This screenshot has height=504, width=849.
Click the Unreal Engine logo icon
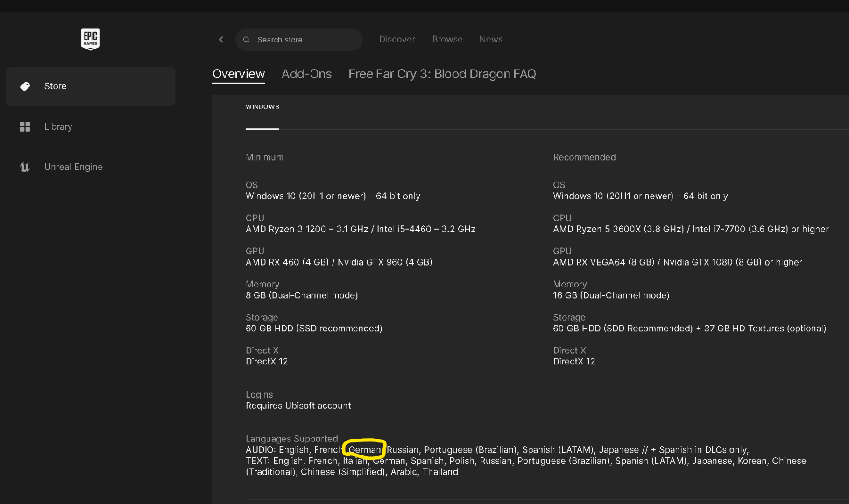pyautogui.click(x=25, y=167)
